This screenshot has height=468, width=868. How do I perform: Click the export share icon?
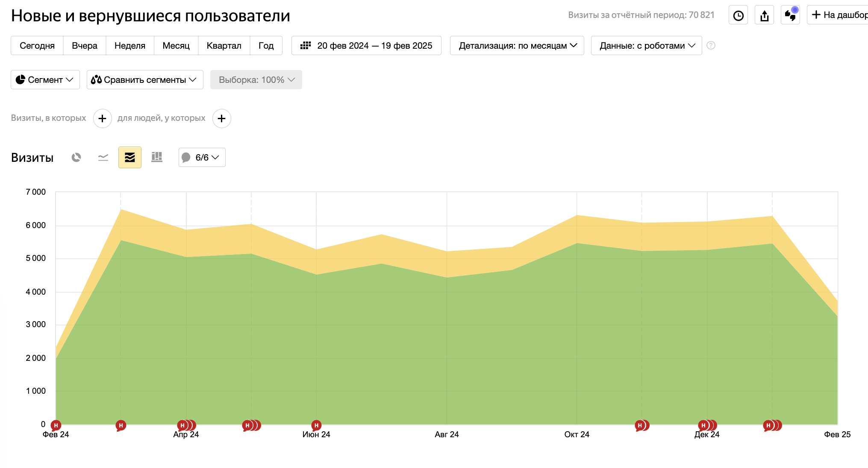pos(764,15)
